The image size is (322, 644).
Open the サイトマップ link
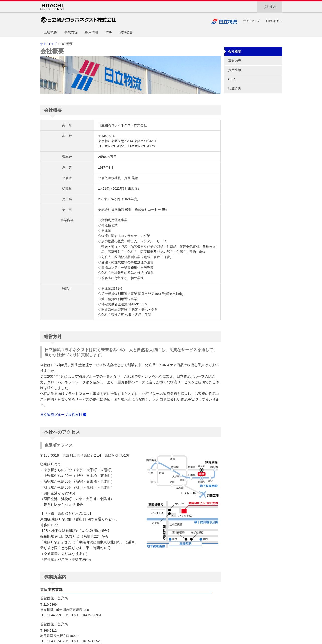coord(251,21)
